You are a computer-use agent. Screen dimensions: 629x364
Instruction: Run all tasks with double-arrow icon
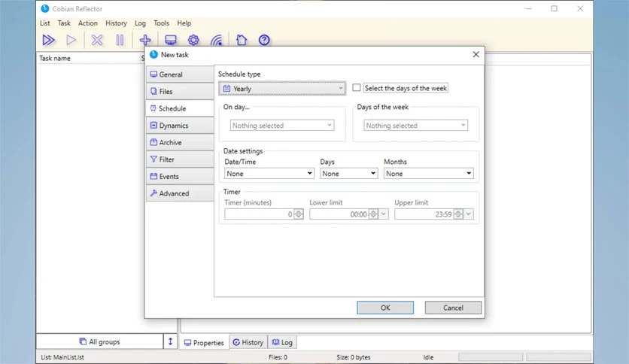[x=49, y=40]
